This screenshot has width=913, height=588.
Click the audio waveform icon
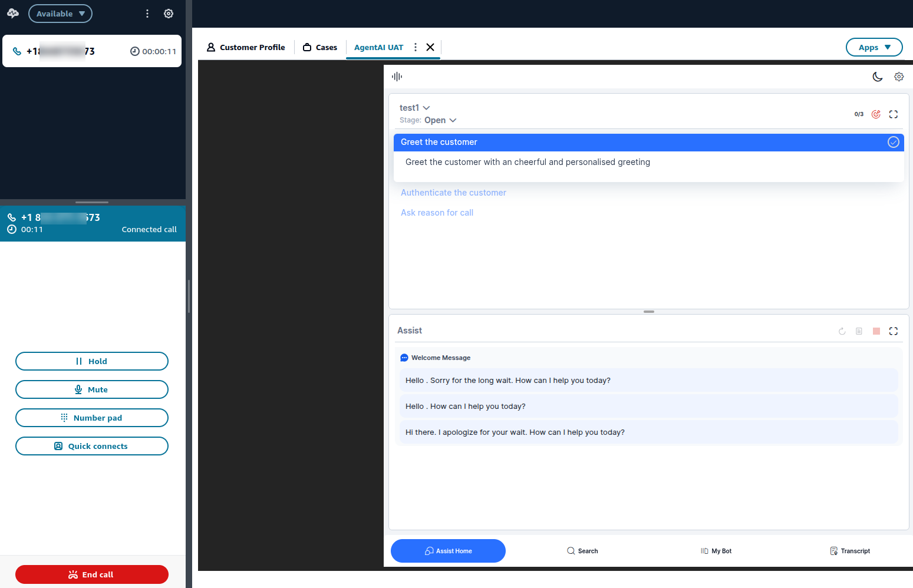[x=397, y=76]
